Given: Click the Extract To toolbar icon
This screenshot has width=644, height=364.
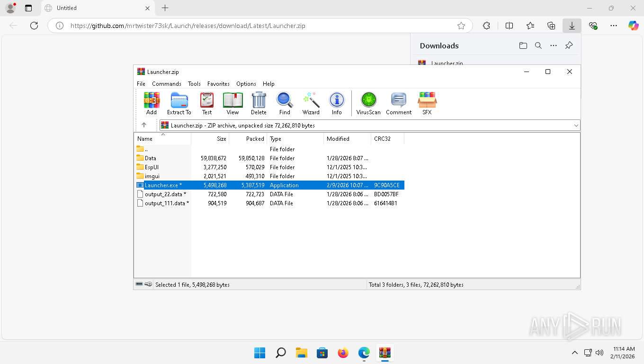Looking at the screenshot, I should pos(179,103).
